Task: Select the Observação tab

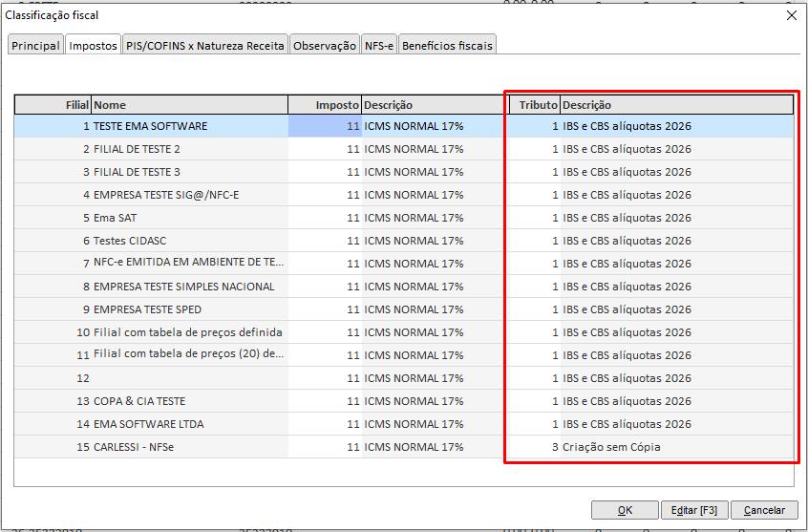Action: [x=325, y=46]
